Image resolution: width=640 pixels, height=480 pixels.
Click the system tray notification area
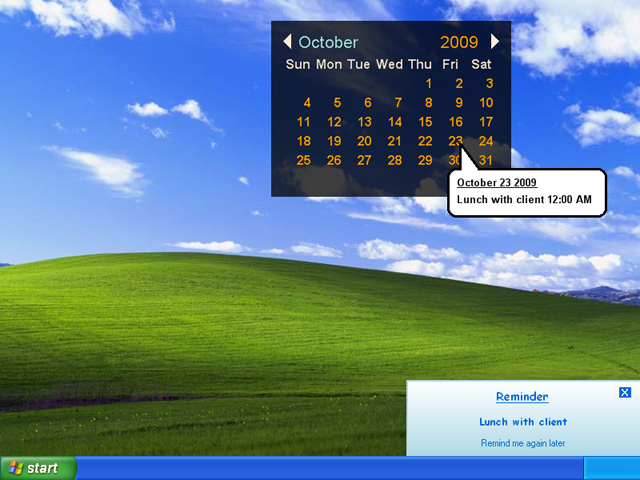tap(611, 468)
